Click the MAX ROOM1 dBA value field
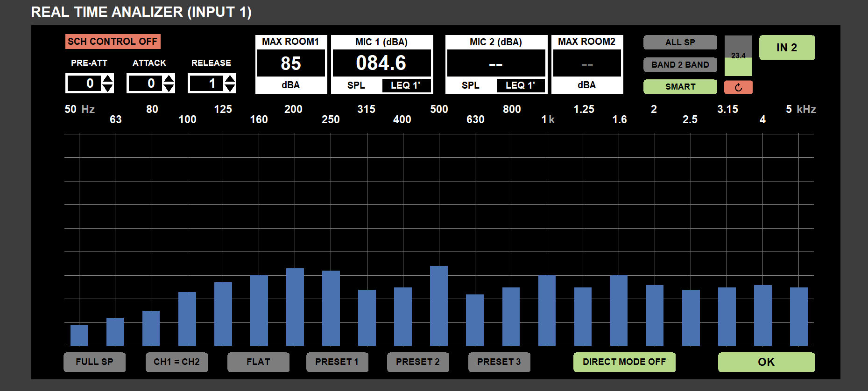Viewport: 868px width, 391px height. coord(291,63)
